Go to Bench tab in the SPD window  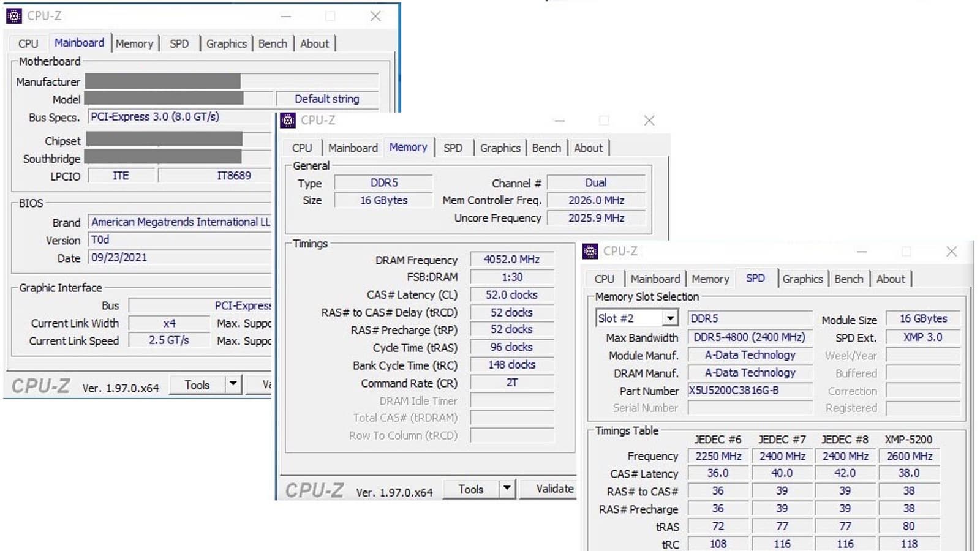point(849,279)
